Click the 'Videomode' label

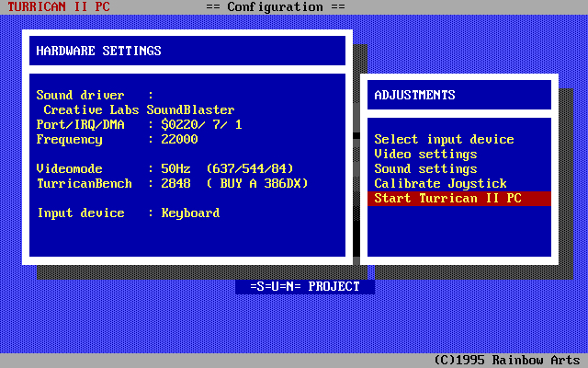tap(69, 168)
